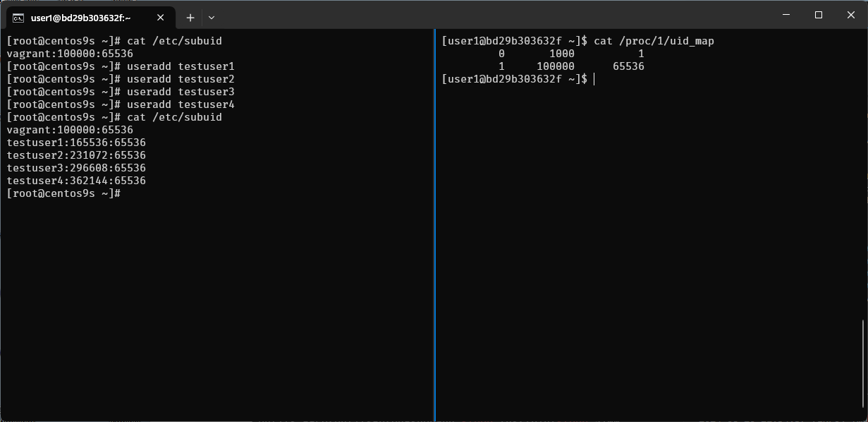This screenshot has height=422, width=868.
Task: Click the "useradd testuser4" command text
Action: [x=181, y=104]
